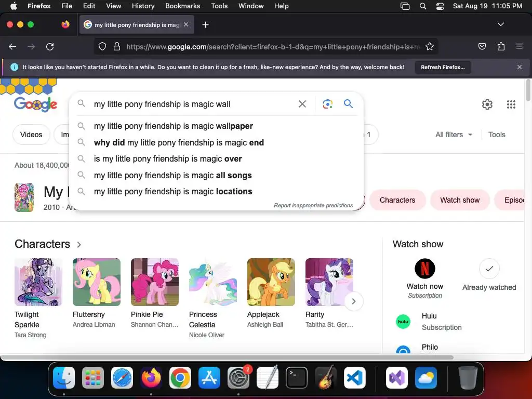
Task: Open the Firefox hamburger application menu
Action: click(x=519, y=46)
